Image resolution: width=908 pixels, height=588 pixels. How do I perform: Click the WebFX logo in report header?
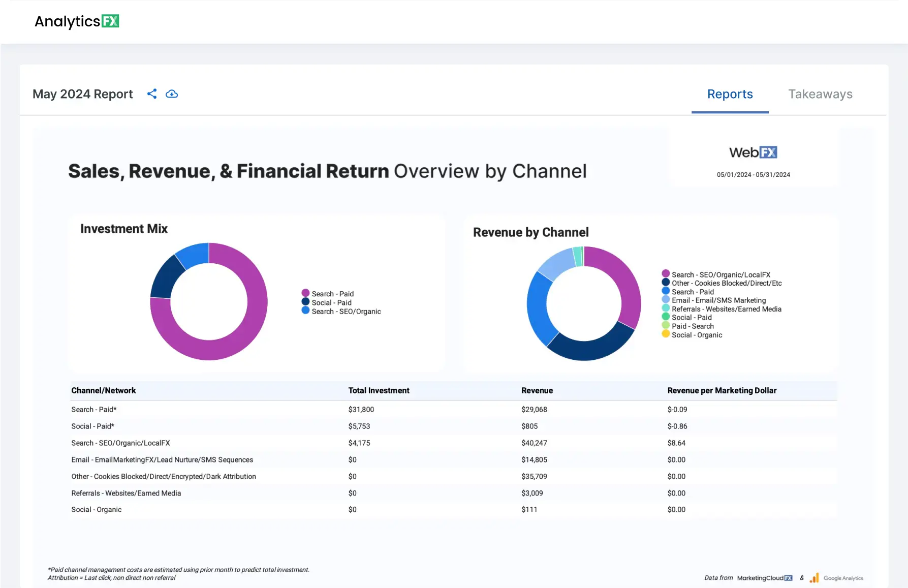click(753, 152)
